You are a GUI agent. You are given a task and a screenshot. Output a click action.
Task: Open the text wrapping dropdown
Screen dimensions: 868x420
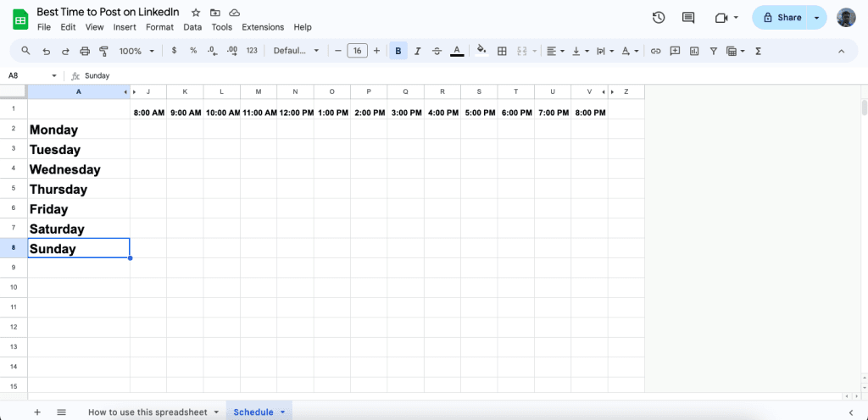point(605,51)
